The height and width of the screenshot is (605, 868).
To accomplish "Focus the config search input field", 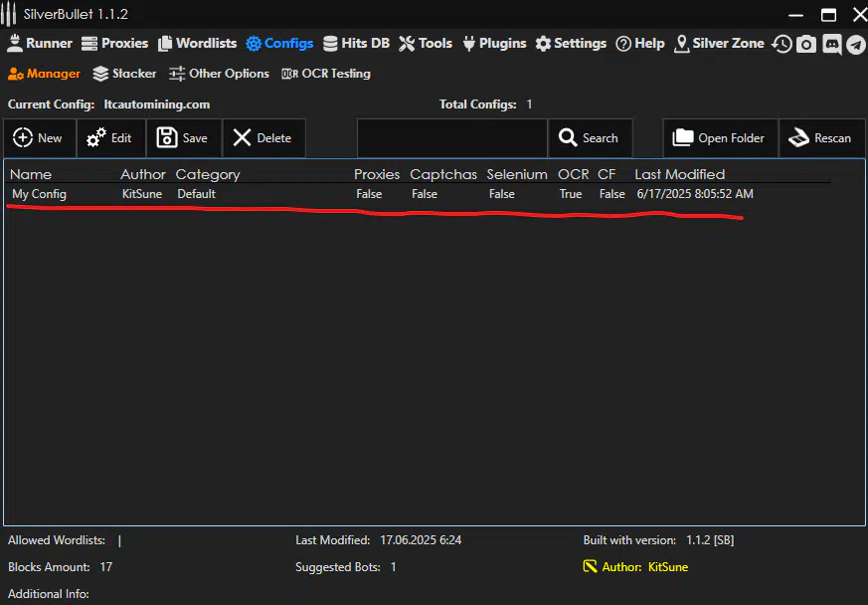I will point(452,138).
